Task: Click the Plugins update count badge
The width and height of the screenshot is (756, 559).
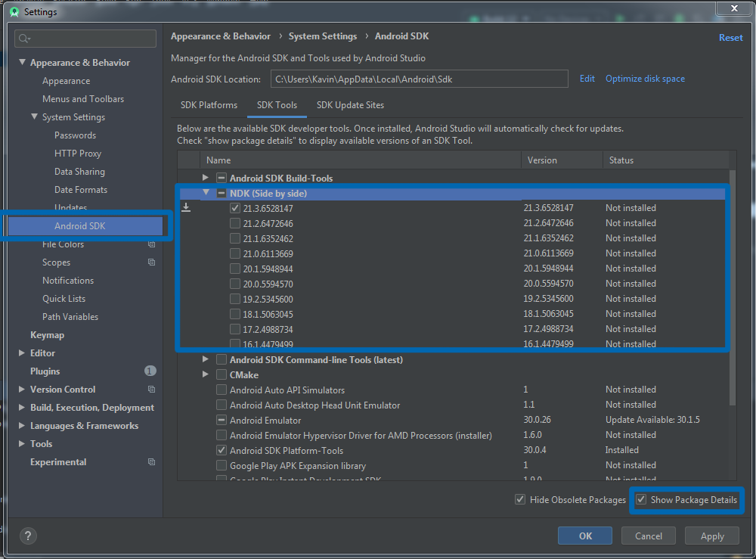Action: (150, 371)
